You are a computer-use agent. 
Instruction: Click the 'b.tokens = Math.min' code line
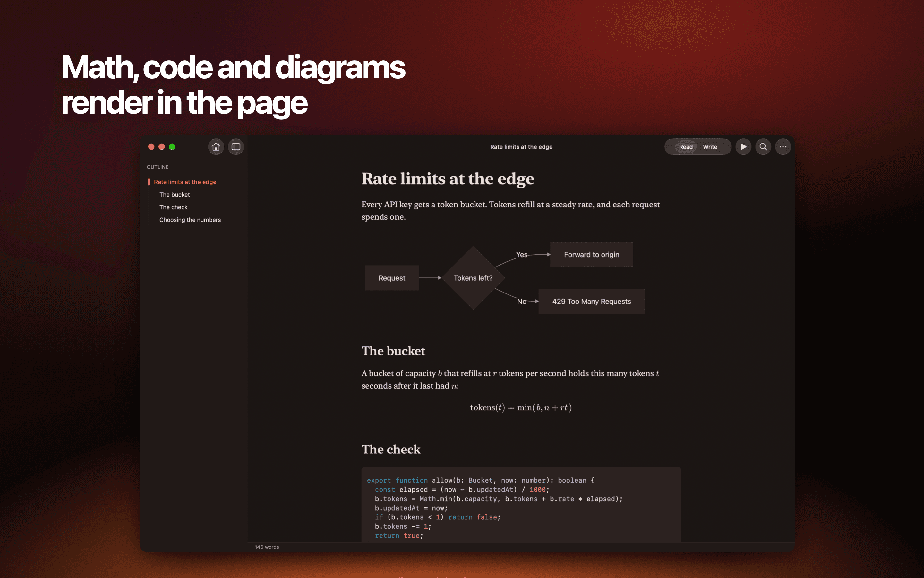(499, 499)
